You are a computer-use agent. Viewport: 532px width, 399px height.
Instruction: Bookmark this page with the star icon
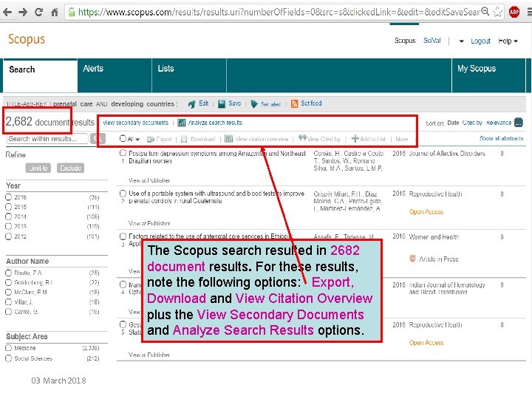[x=497, y=13]
